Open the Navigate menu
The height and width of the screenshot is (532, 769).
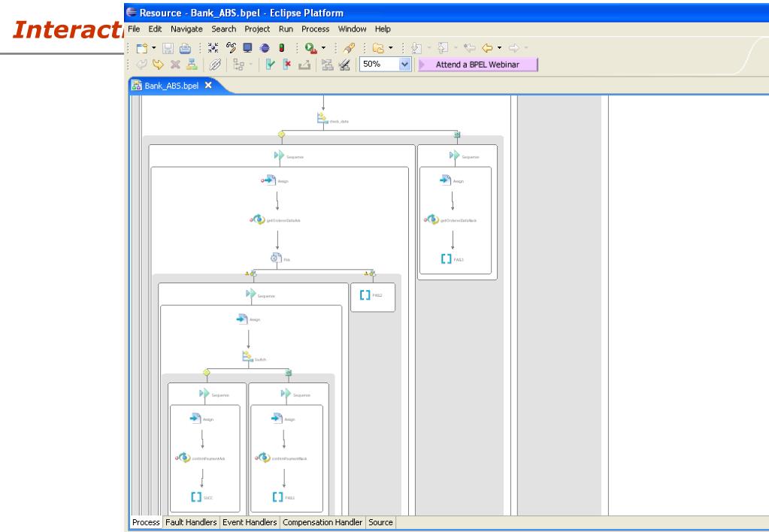click(x=186, y=29)
